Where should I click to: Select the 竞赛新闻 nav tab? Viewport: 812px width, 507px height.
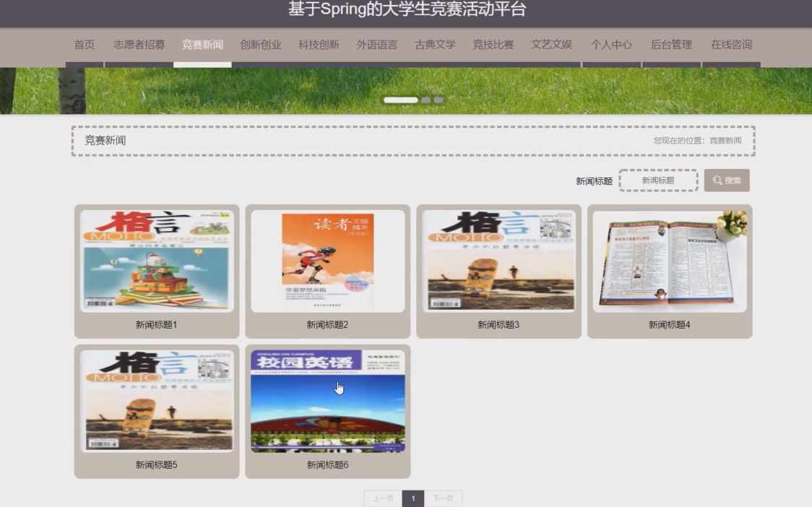pos(202,45)
